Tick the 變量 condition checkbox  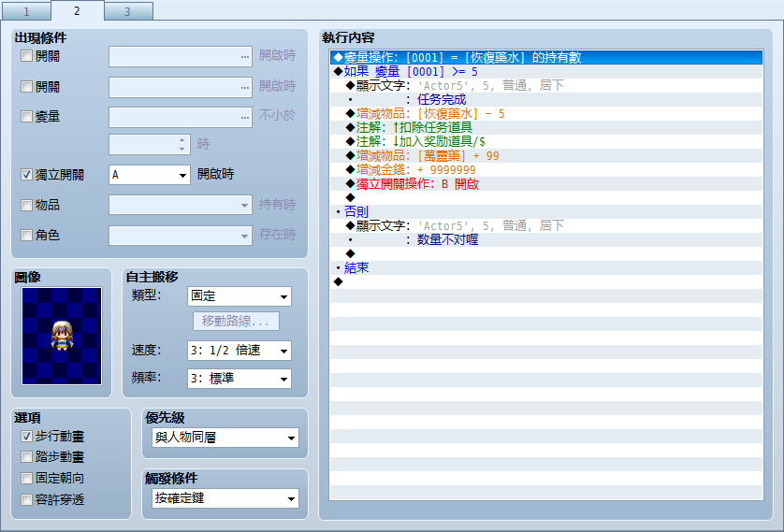[26, 116]
